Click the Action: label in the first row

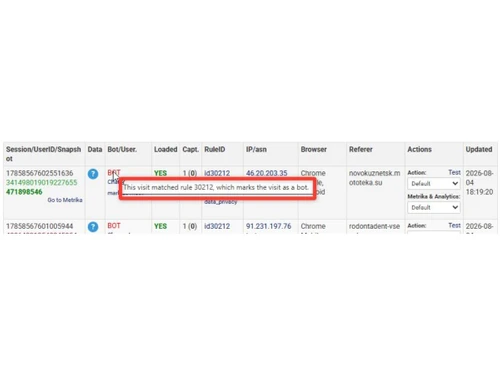417,173
